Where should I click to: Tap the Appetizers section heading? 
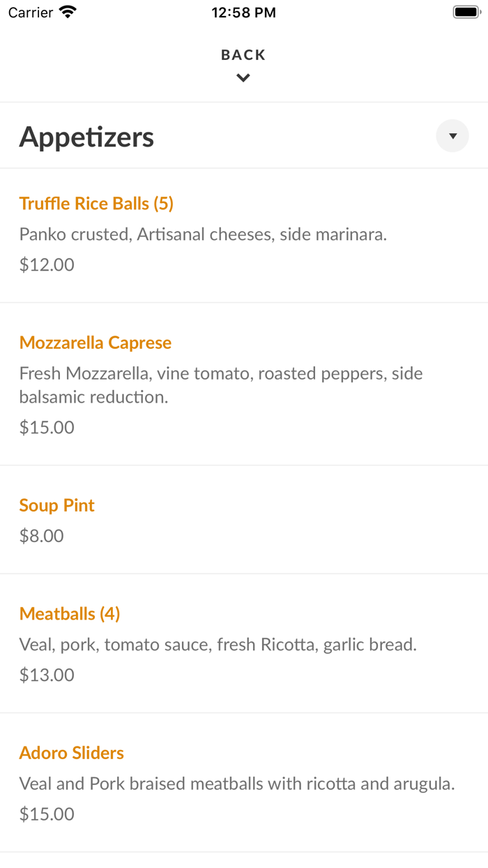[86, 137]
